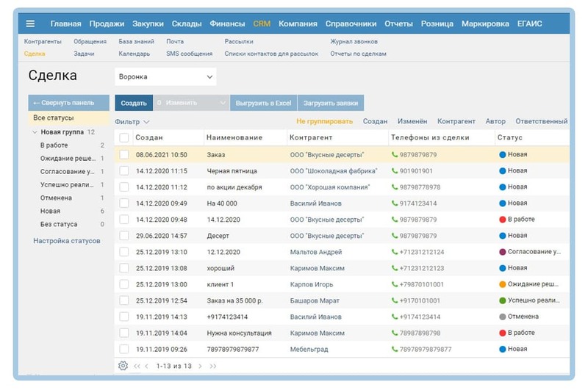Viewport: 588px width, 390px height.
Task: Open table settings gear icon
Action: [123, 366]
